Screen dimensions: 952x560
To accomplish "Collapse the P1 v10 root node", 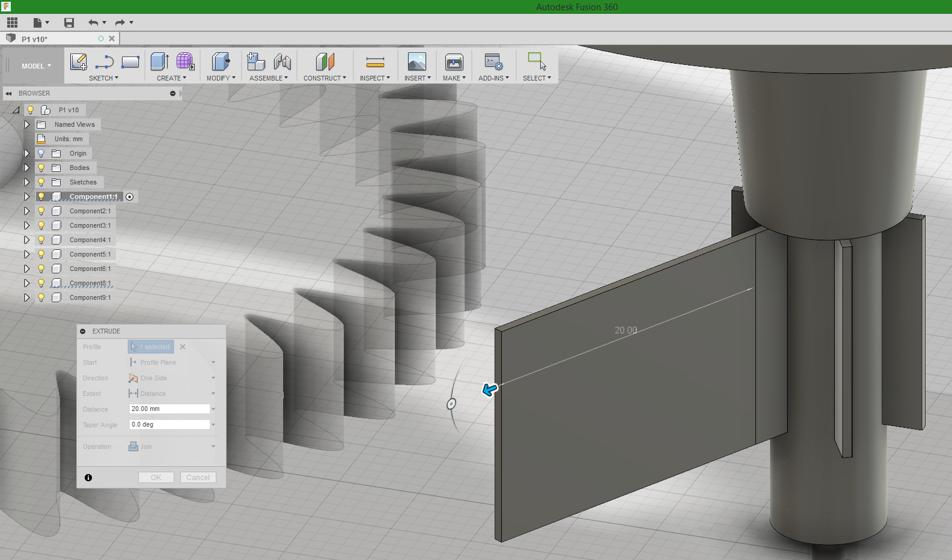I will click(16, 110).
